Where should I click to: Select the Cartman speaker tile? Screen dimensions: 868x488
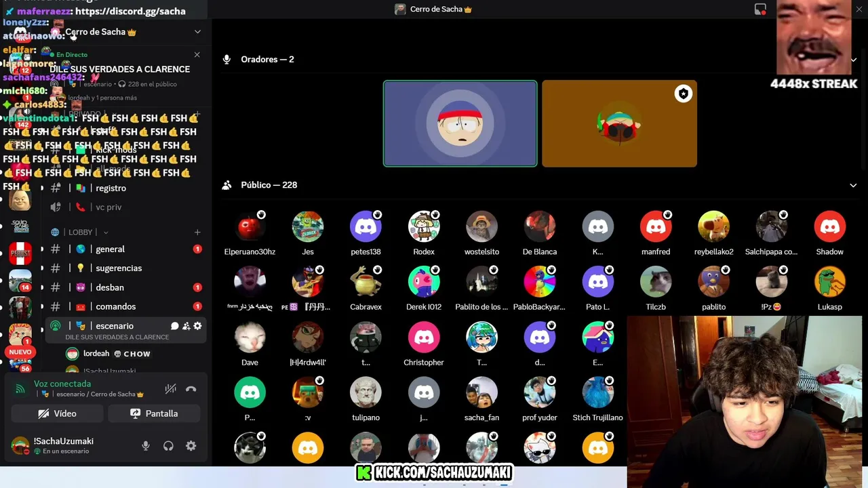(619, 123)
